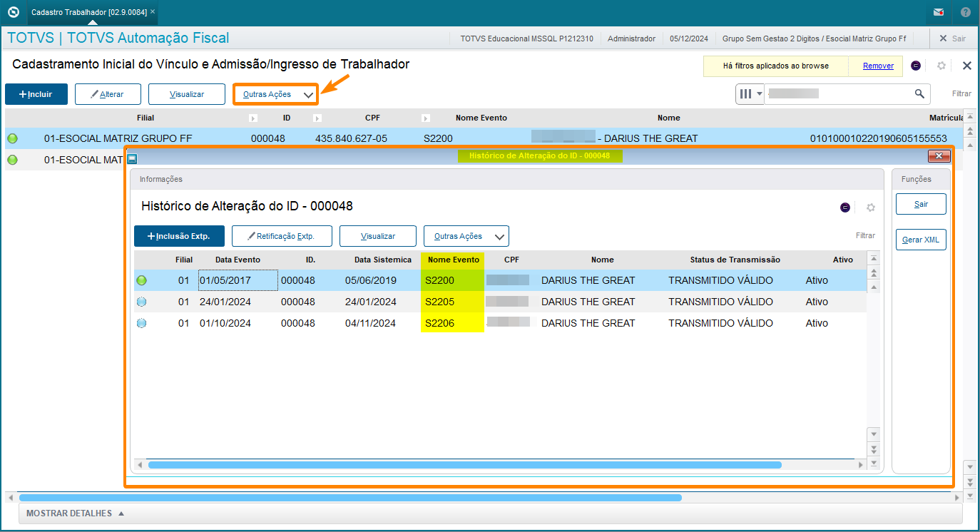Click the arrow icon before CPF column header
Image resolution: width=980 pixels, height=532 pixels.
pos(317,118)
